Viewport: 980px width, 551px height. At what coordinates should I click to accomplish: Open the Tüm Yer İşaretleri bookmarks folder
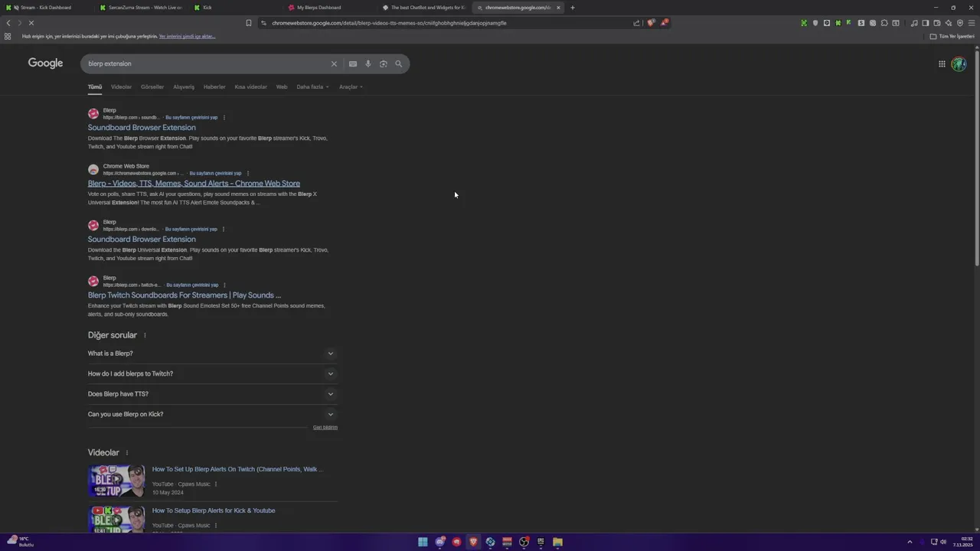pyautogui.click(x=953, y=36)
